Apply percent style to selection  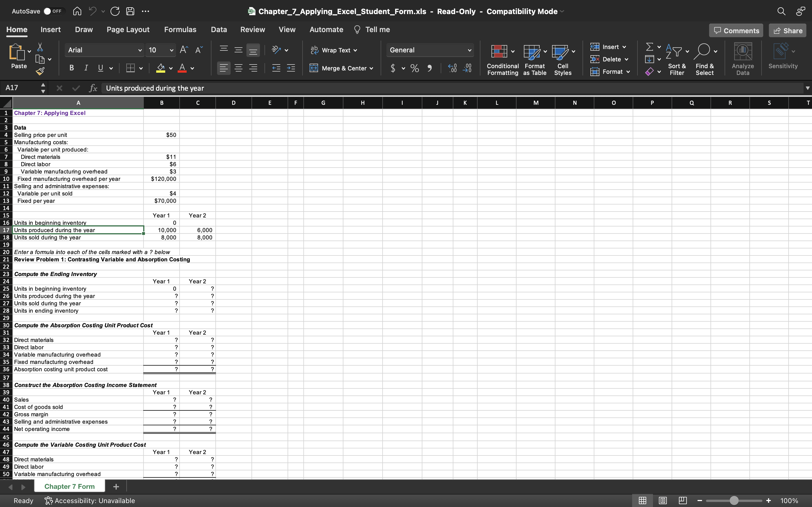pos(414,68)
